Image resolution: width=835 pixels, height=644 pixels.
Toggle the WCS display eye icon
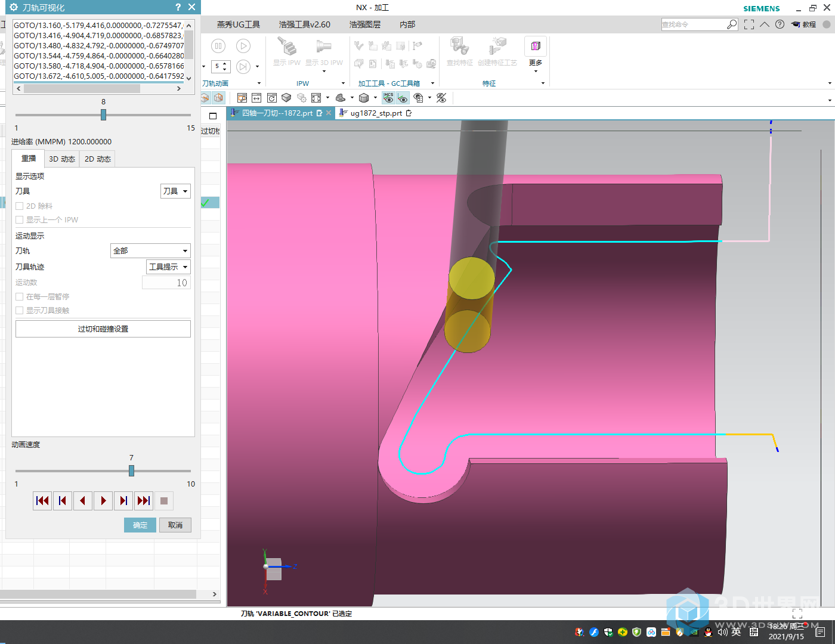pyautogui.click(x=403, y=98)
